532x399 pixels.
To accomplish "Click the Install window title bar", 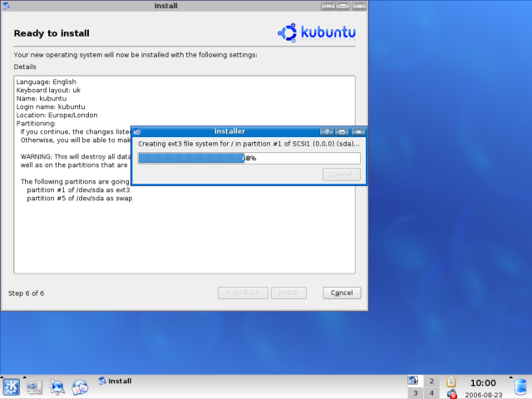I will 165,6.
